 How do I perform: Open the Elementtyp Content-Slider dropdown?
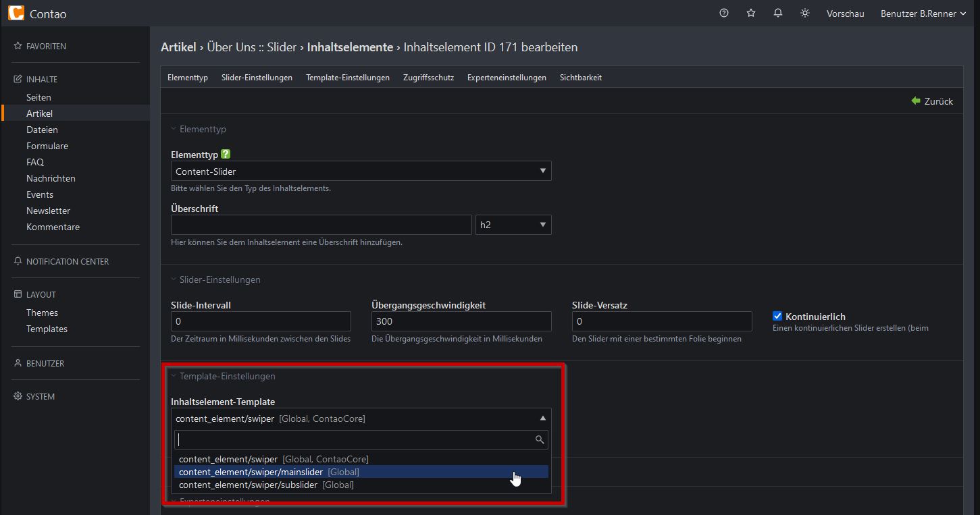[361, 171]
